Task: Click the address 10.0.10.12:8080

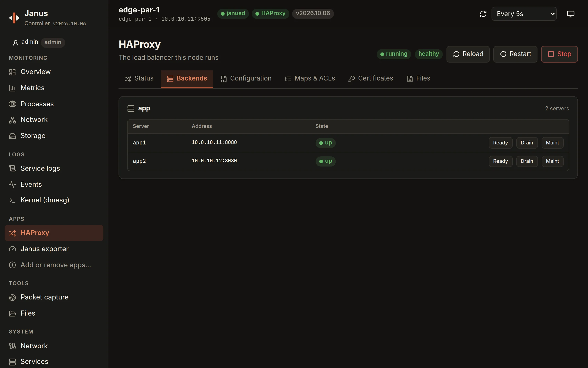Action: tap(214, 161)
